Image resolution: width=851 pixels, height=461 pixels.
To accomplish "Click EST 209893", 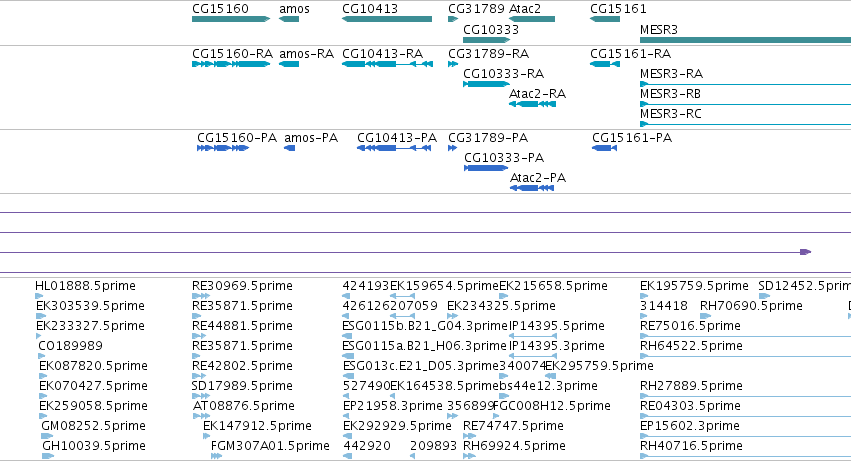I will coord(433,447).
